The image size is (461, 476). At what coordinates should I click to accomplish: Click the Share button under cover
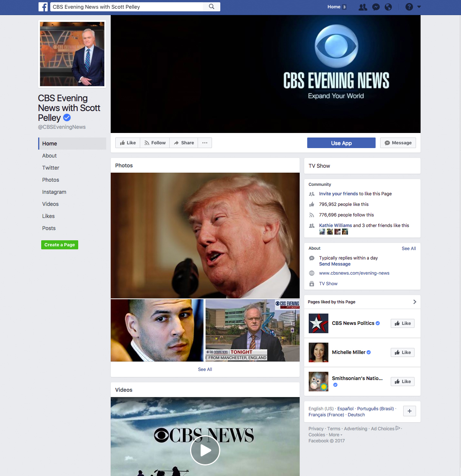(x=184, y=143)
